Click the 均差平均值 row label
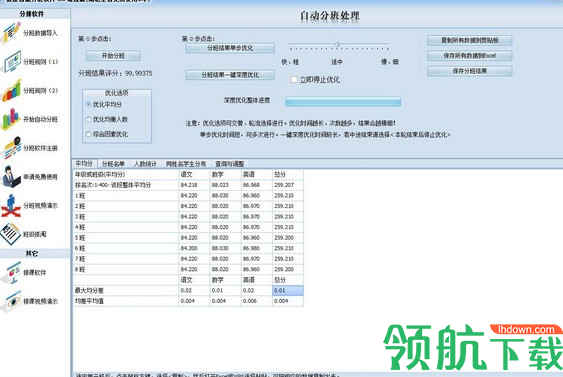 coord(89,301)
